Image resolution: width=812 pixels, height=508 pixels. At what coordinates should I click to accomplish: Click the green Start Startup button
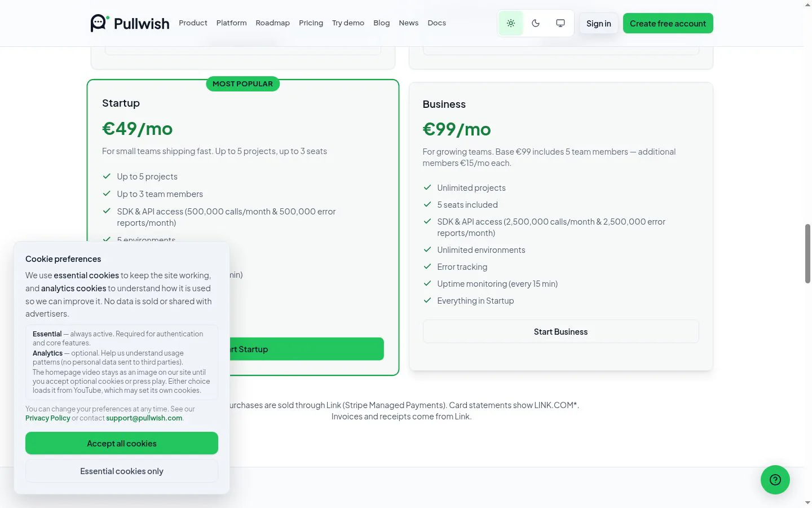pos(307,349)
